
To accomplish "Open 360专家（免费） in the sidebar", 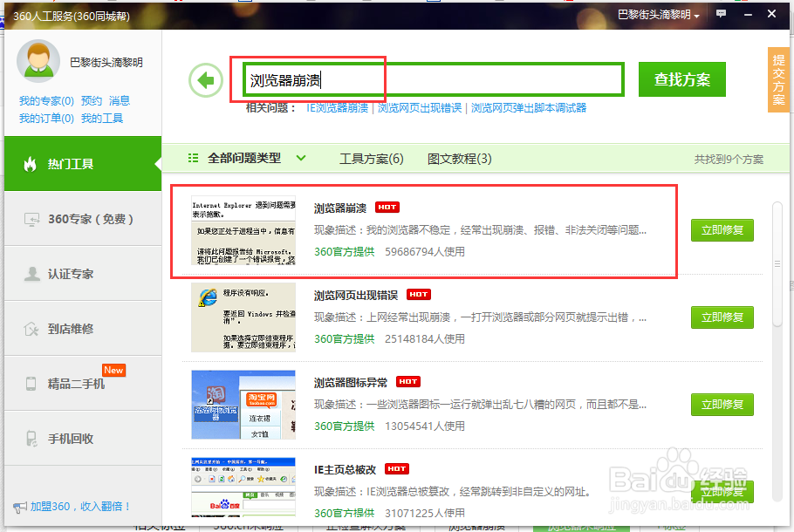I will click(83, 219).
